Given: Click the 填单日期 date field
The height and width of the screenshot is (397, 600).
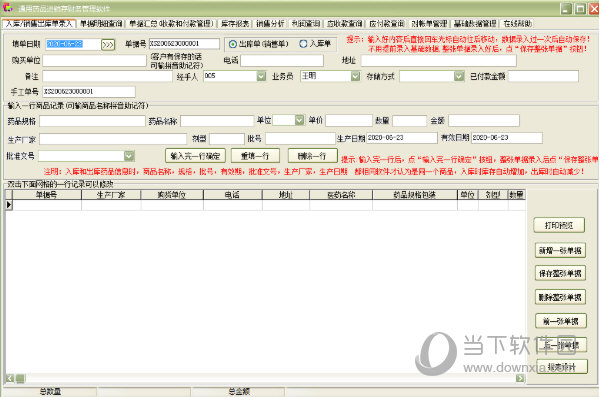Looking at the screenshot, I should tap(73, 44).
